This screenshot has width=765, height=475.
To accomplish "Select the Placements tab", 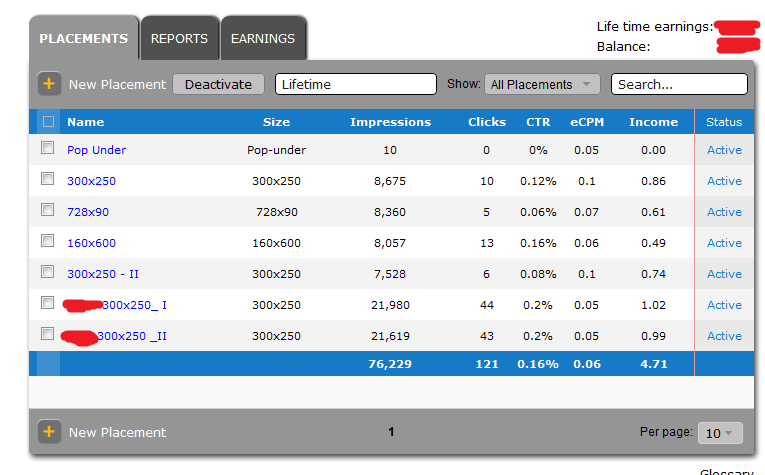I will 84,39.
